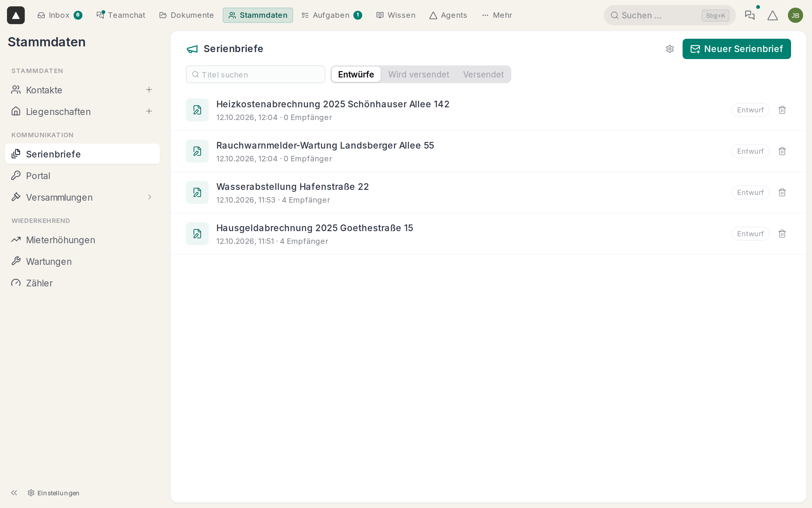Collapse the sidebar with double-chevron icon
Viewport: 812px width, 508px height.
pos(14,492)
